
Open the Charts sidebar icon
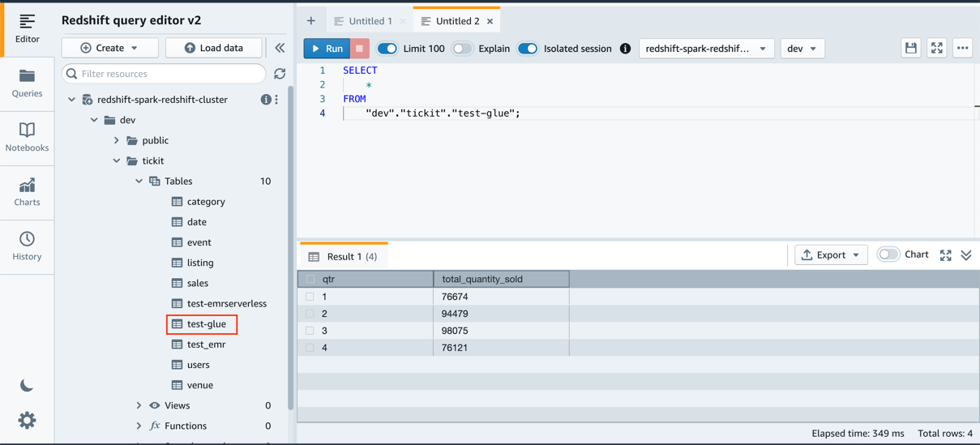(27, 191)
